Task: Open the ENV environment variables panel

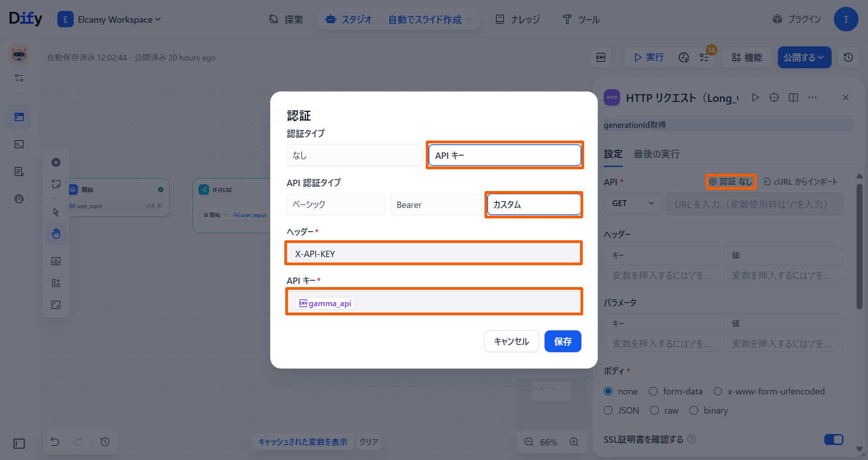Action: (x=601, y=57)
